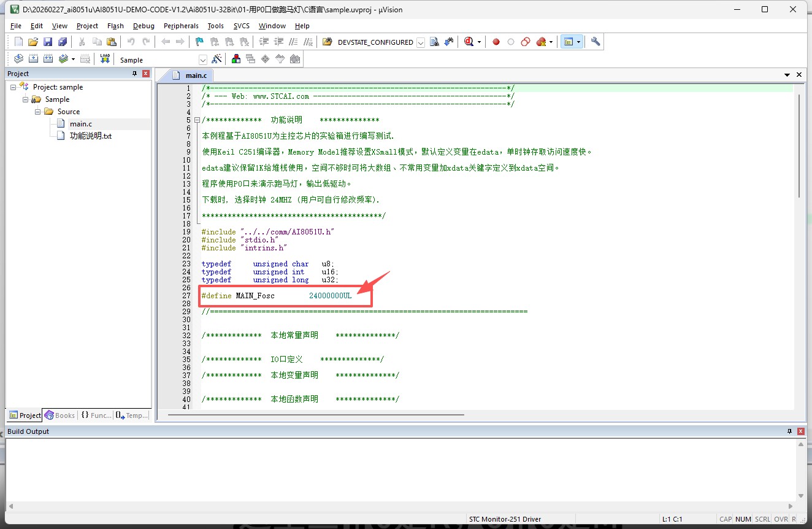Click the Save All icon

click(62, 42)
